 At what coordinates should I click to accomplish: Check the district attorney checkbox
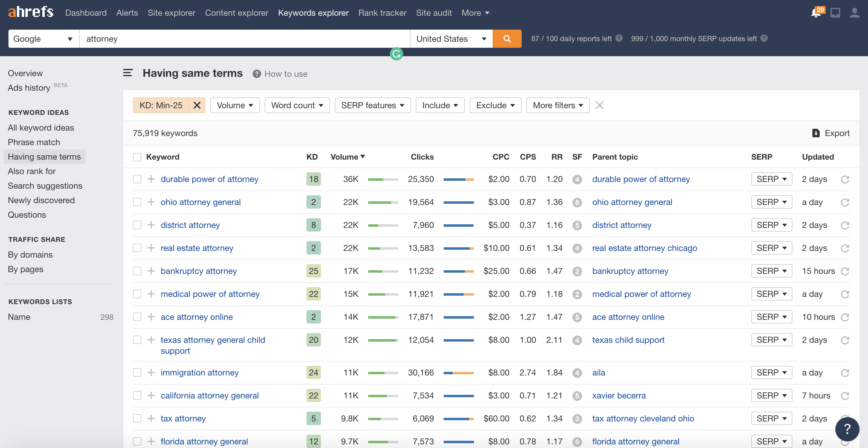pos(137,225)
